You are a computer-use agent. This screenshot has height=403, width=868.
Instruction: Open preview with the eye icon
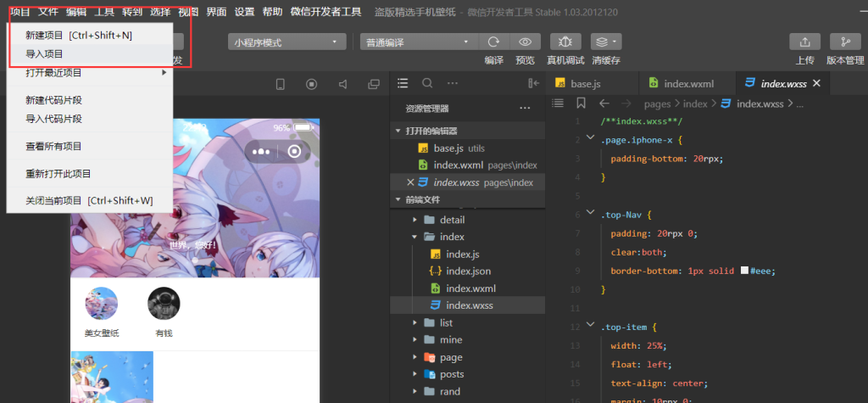(x=525, y=42)
